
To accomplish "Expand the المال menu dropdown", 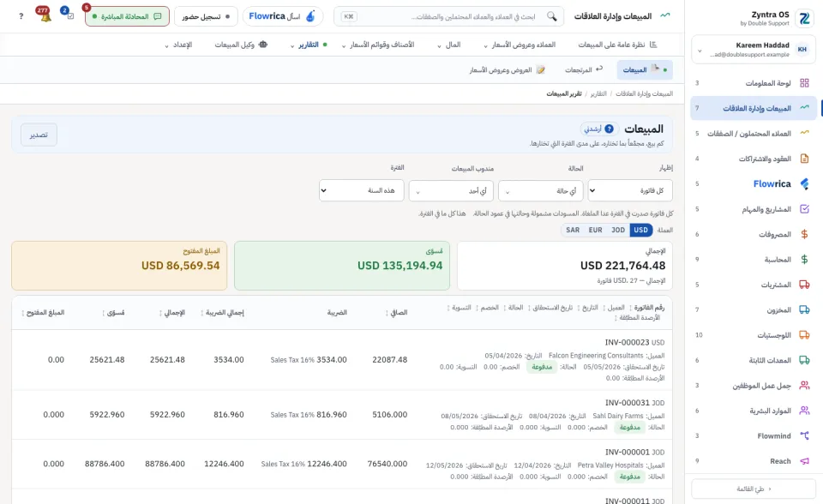I will (x=449, y=45).
